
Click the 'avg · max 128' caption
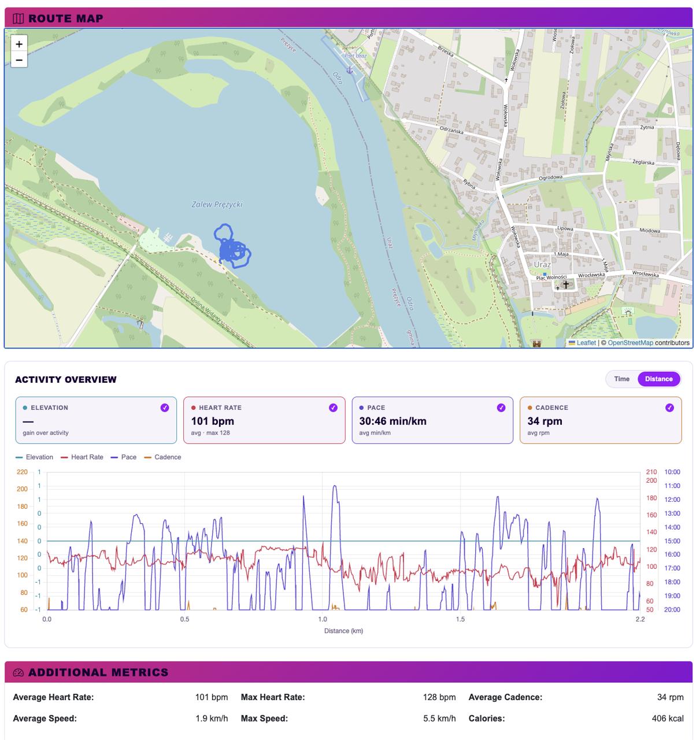(210, 432)
